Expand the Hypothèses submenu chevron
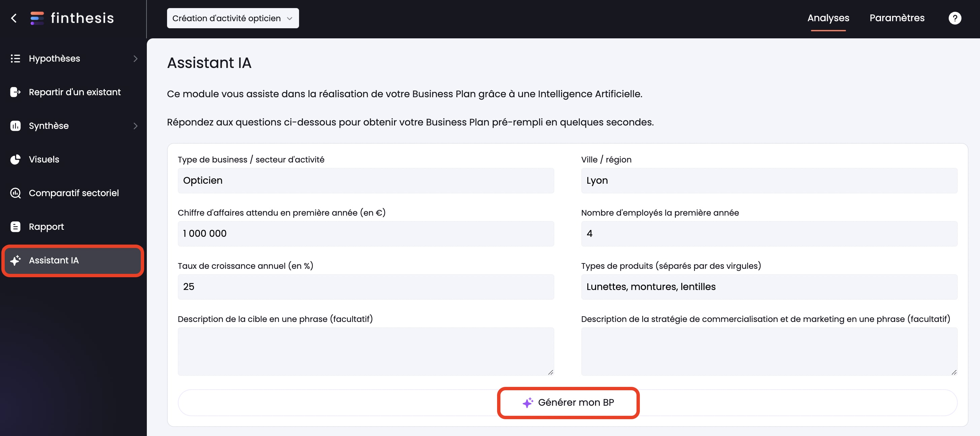This screenshot has width=980, height=436. pos(135,59)
